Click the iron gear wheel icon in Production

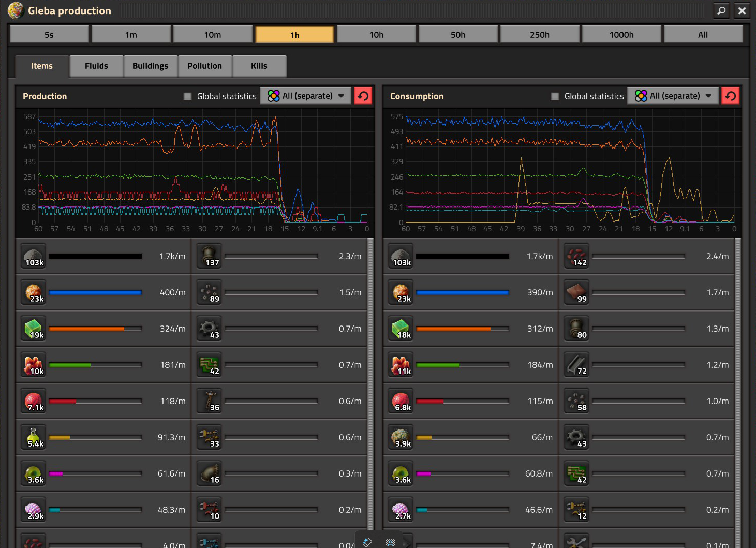210,329
